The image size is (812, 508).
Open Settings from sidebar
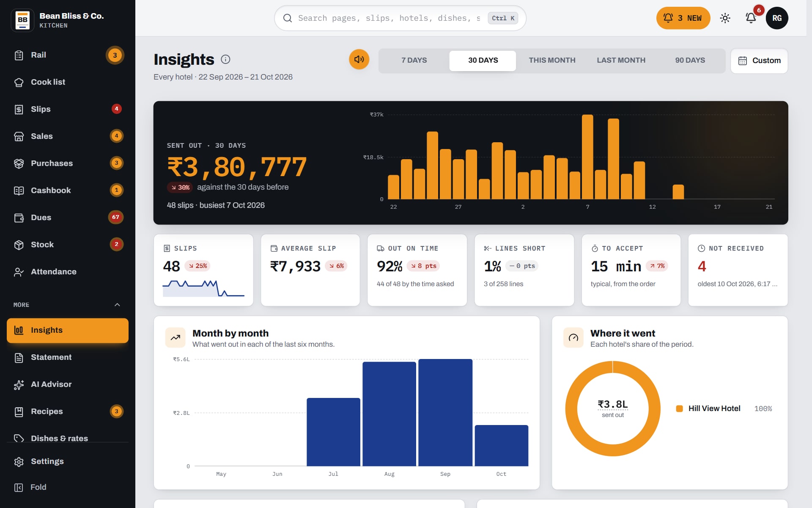68,461
